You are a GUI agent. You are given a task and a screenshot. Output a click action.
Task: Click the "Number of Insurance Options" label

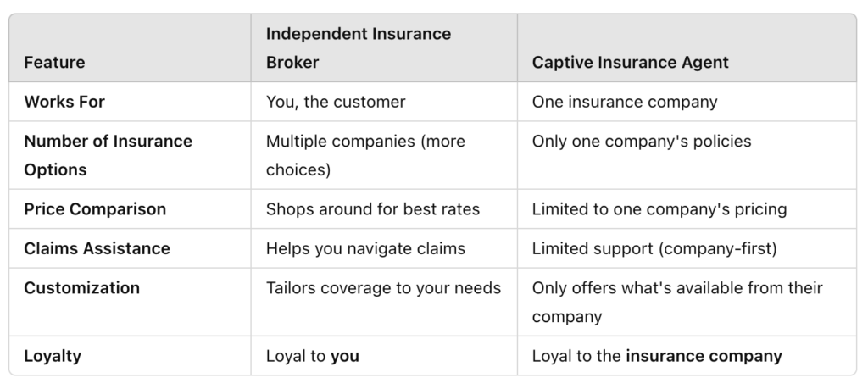pyautogui.click(x=108, y=155)
